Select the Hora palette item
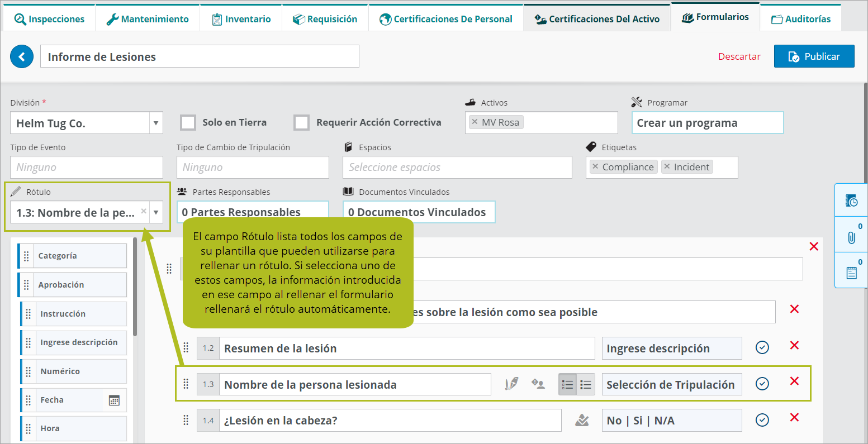Screen dimensions: 868x444 pyautogui.click(x=74, y=428)
